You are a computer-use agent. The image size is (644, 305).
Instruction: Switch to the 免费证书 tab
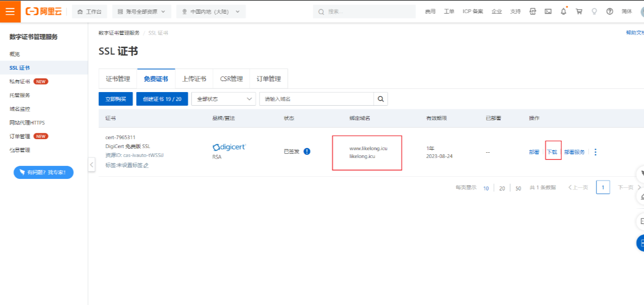point(156,79)
